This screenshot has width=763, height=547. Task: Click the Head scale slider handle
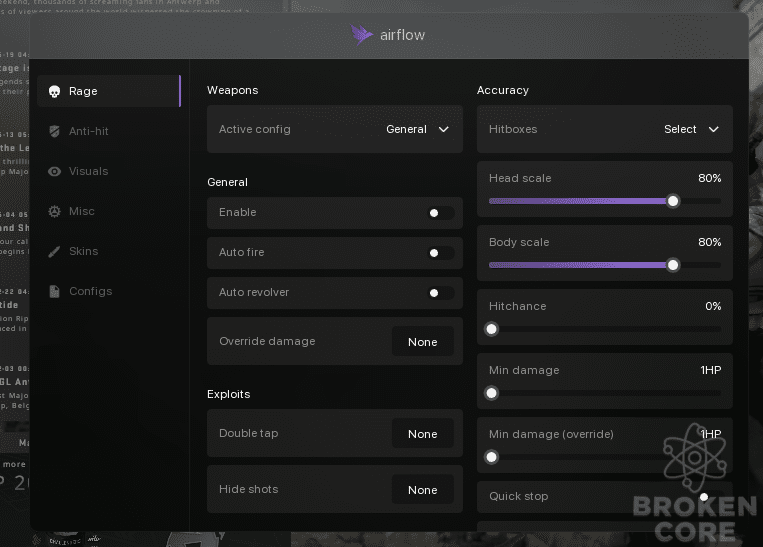click(x=673, y=201)
